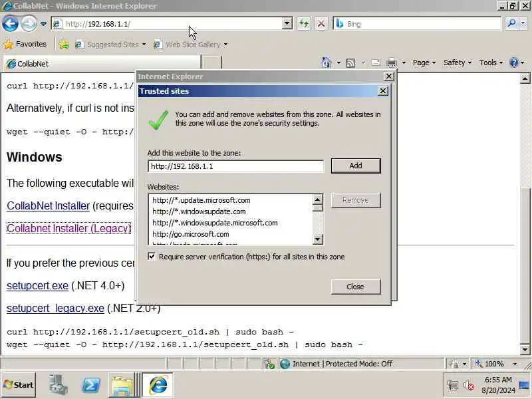Click the Refresh page icon
Image resolution: width=532 pixels, height=399 pixels.
point(304,24)
